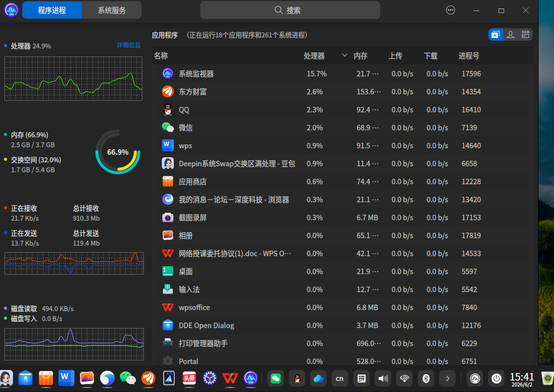Click process ID 13420
Image resolution: width=554 pixels, height=392 pixels.
click(x=471, y=200)
